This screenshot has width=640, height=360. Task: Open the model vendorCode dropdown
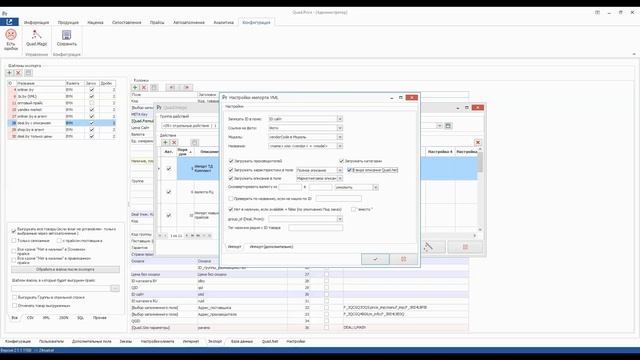coord(340,137)
